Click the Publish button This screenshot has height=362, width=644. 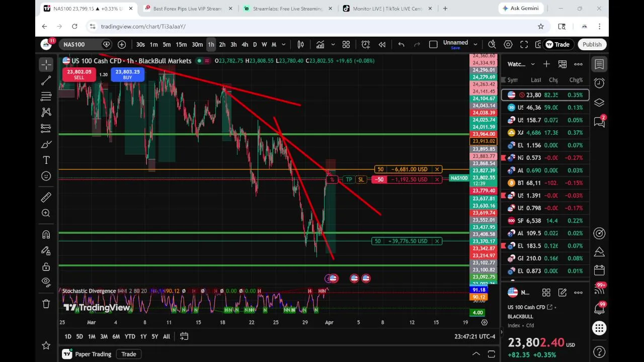point(592,45)
